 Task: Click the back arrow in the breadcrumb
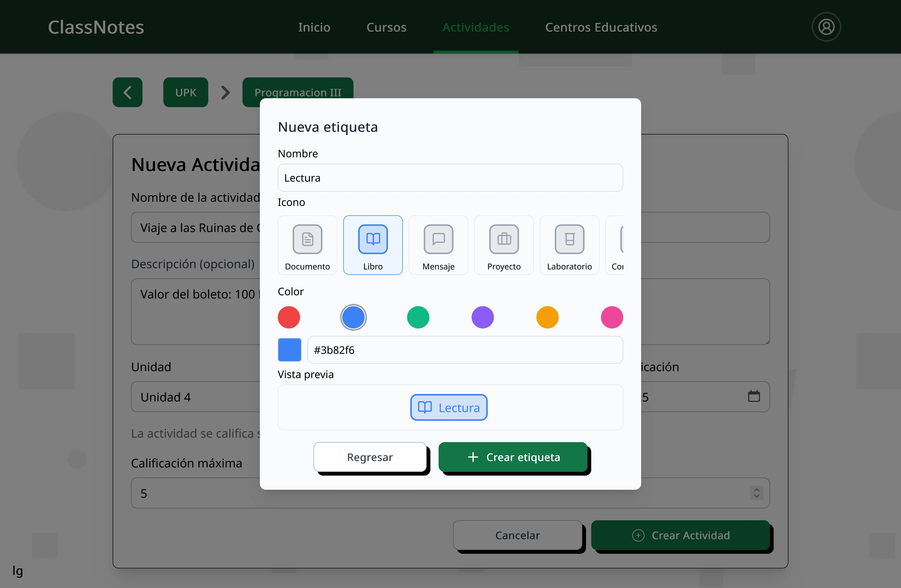pos(127,92)
